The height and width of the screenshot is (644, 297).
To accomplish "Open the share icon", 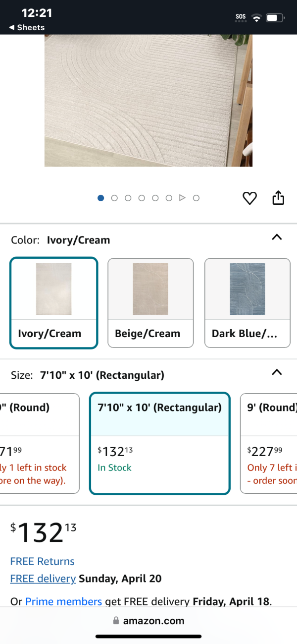I will [x=279, y=197].
